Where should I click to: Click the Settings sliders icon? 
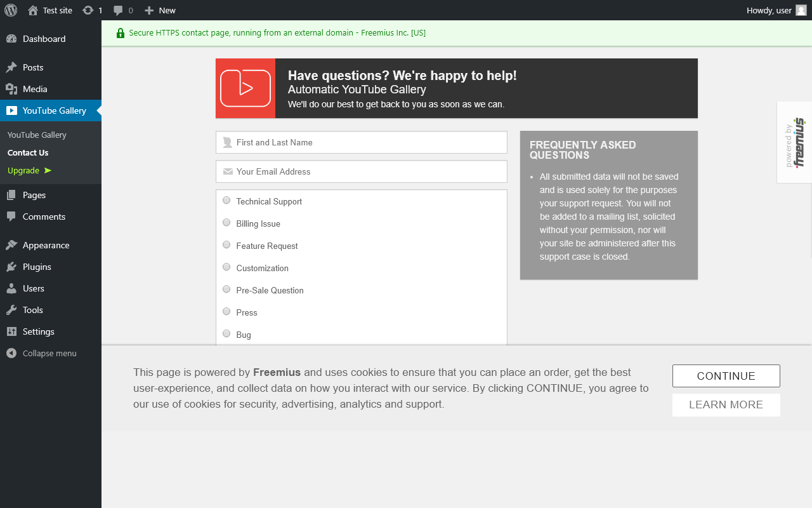point(11,331)
